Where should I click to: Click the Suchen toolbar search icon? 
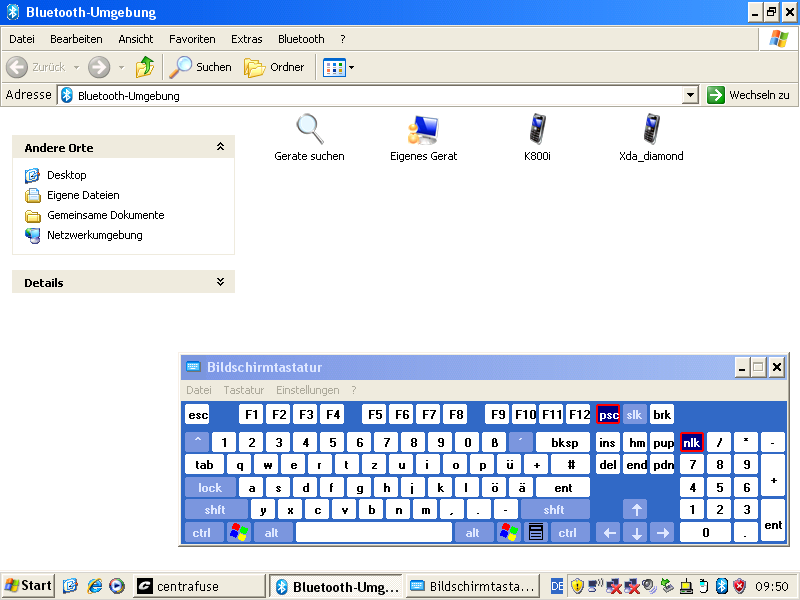(x=200, y=67)
